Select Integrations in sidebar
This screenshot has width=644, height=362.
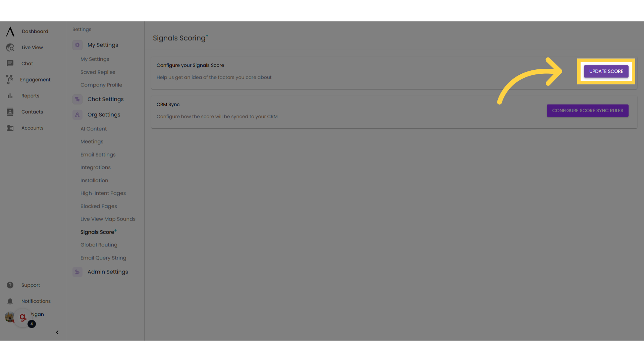(x=96, y=167)
